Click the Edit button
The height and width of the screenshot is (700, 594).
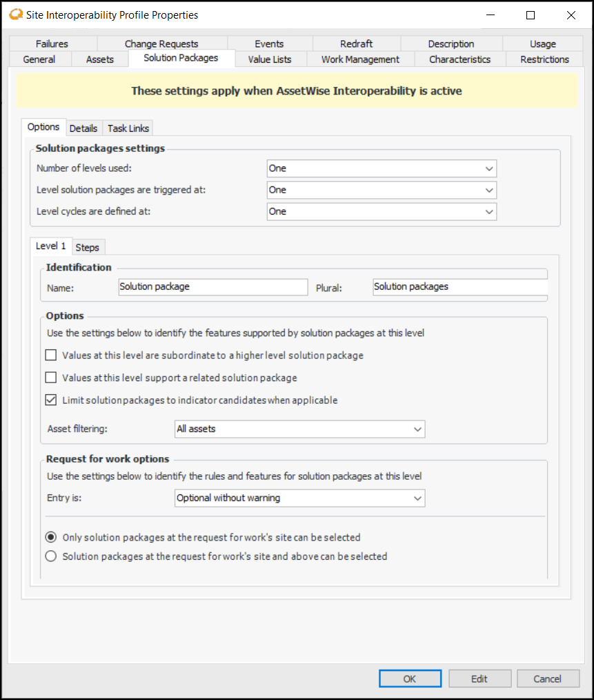coord(479,679)
